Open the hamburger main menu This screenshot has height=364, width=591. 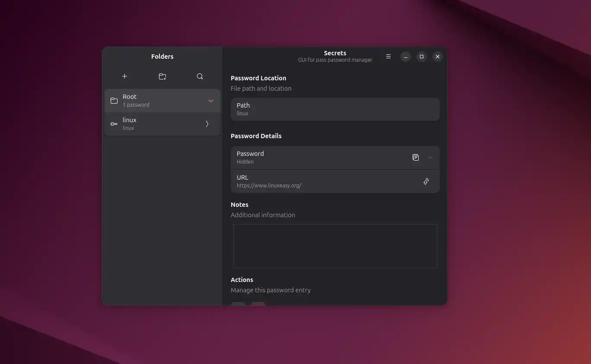388,57
